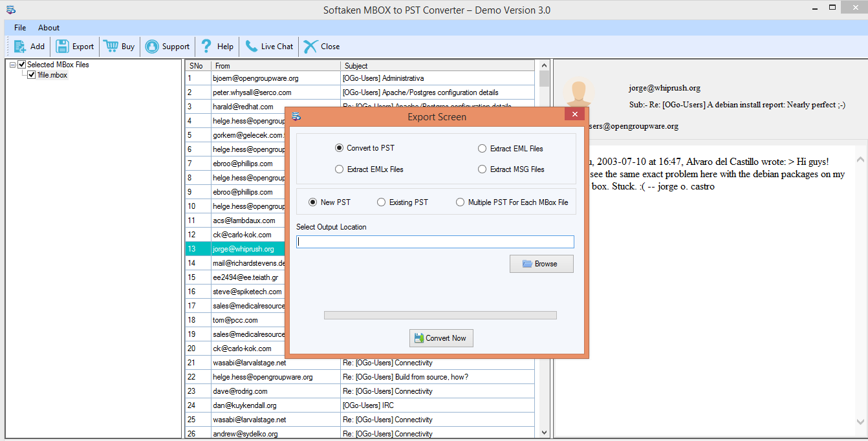The width and height of the screenshot is (868, 441).
Task: Sort by the From column header
Action: click(x=276, y=65)
